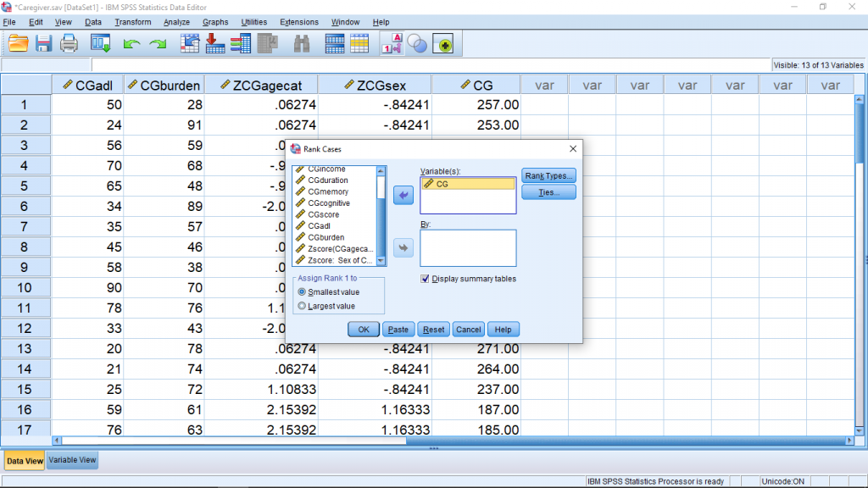Remove CG using the blue arrow button
868x488 pixels.
click(x=404, y=196)
